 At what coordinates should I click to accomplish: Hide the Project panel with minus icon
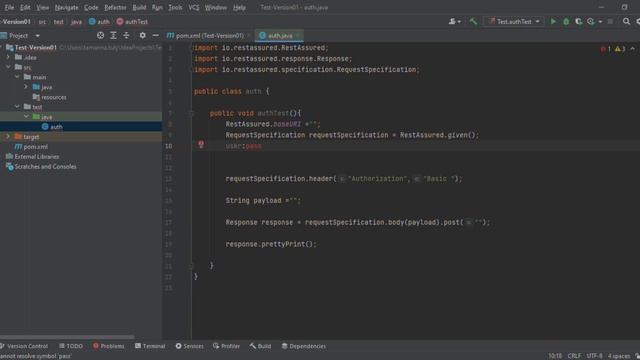pos(156,36)
